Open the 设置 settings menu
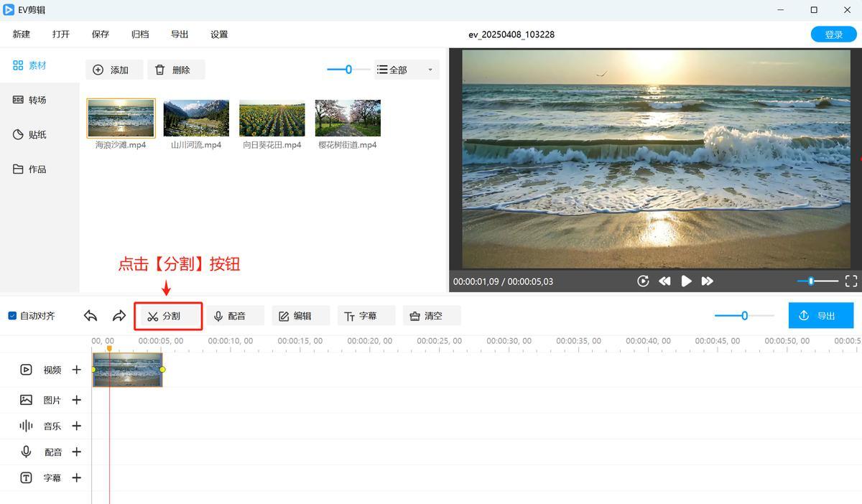The image size is (862, 504). point(219,34)
